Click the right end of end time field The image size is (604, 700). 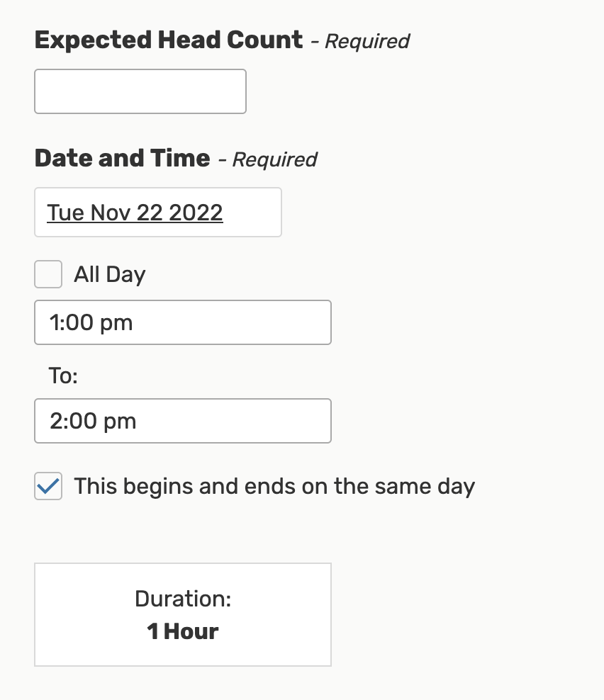tap(312, 421)
